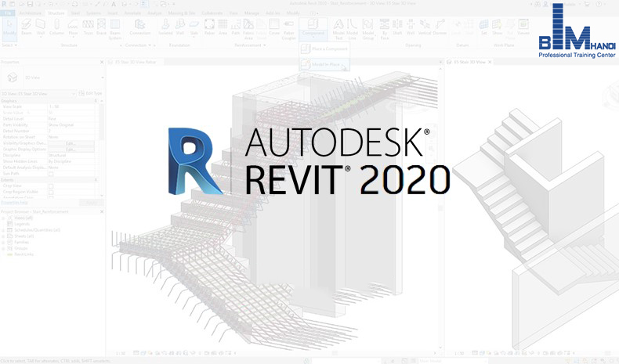The height and width of the screenshot is (364, 619).
Task: Click the Model Text tool
Action: point(338,31)
